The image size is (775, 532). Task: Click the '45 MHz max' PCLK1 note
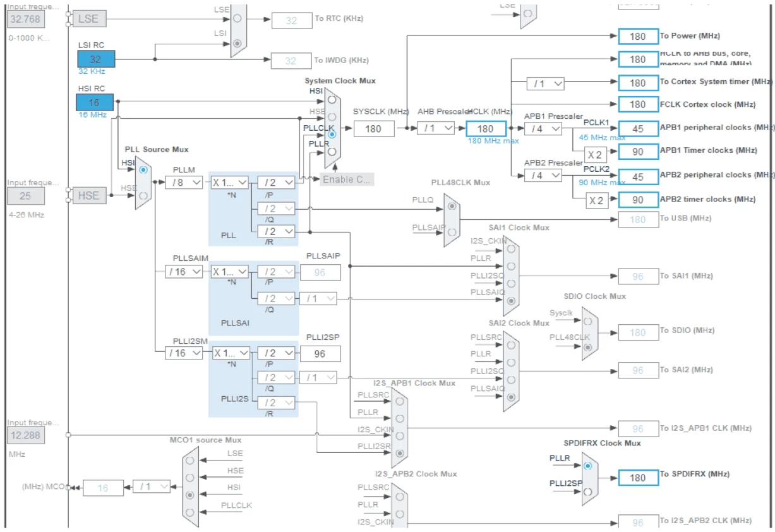(x=603, y=137)
